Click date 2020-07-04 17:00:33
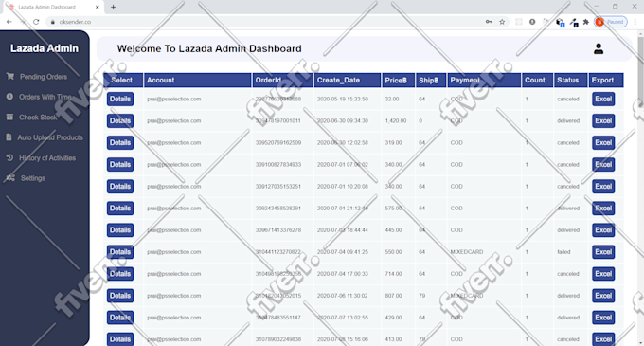 [343, 274]
